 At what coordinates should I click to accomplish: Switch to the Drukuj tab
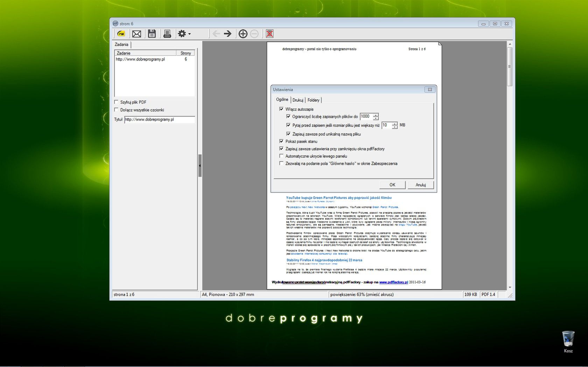tap(297, 100)
